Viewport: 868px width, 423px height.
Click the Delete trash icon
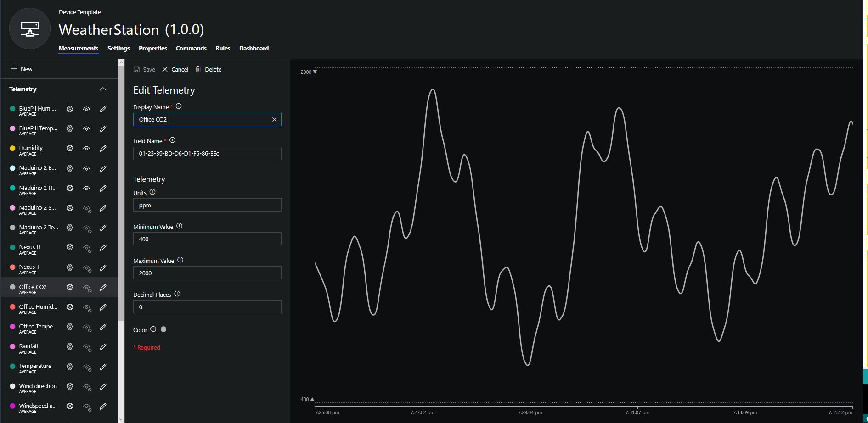198,69
